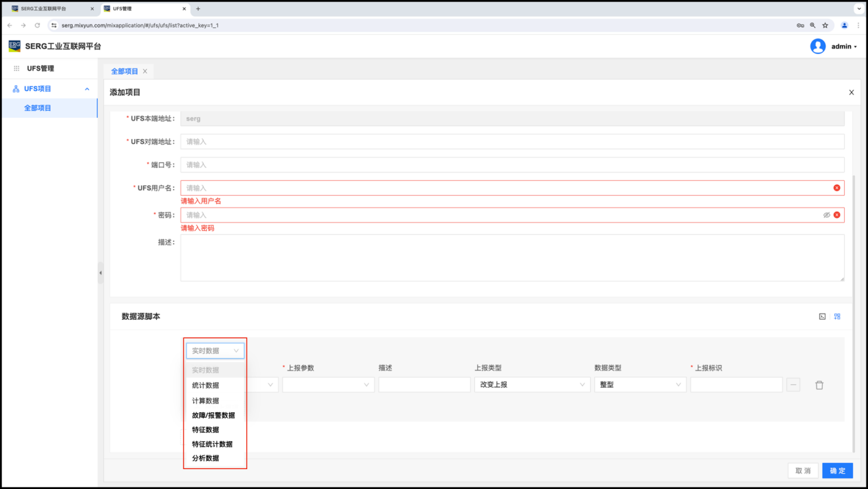Collapse the left sidebar using handle

(x=101, y=273)
